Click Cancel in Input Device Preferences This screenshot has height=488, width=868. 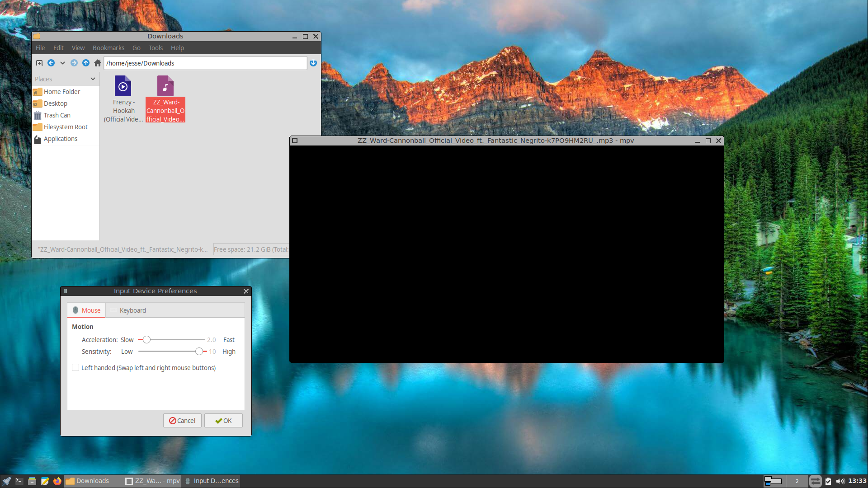[x=182, y=421]
